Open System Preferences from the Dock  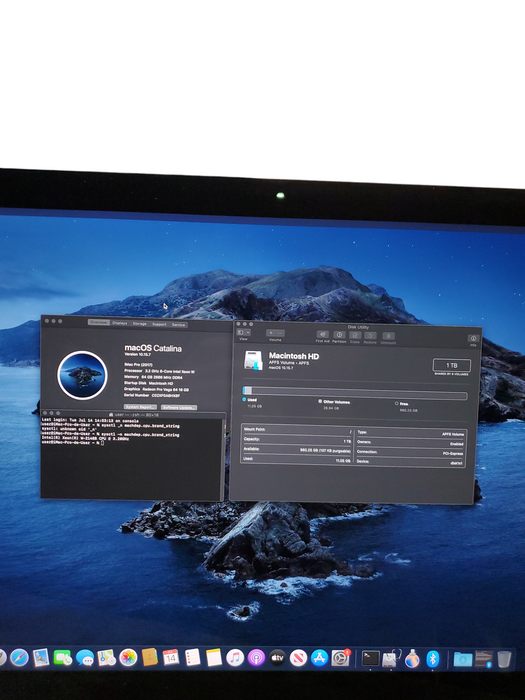[340, 658]
